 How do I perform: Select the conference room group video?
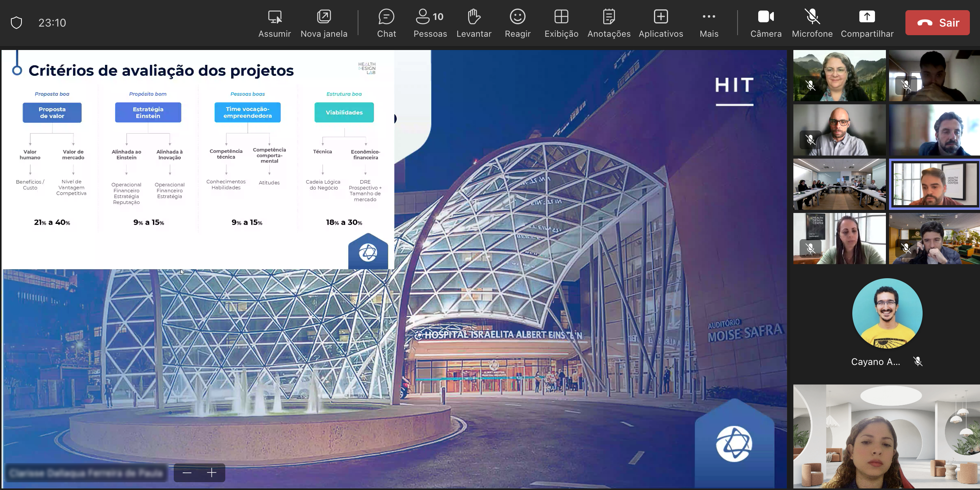[x=839, y=184]
